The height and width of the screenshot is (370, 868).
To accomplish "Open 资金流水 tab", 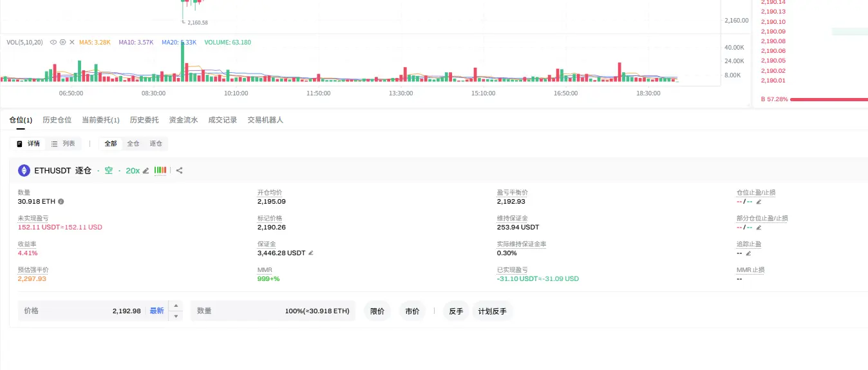I will click(184, 120).
